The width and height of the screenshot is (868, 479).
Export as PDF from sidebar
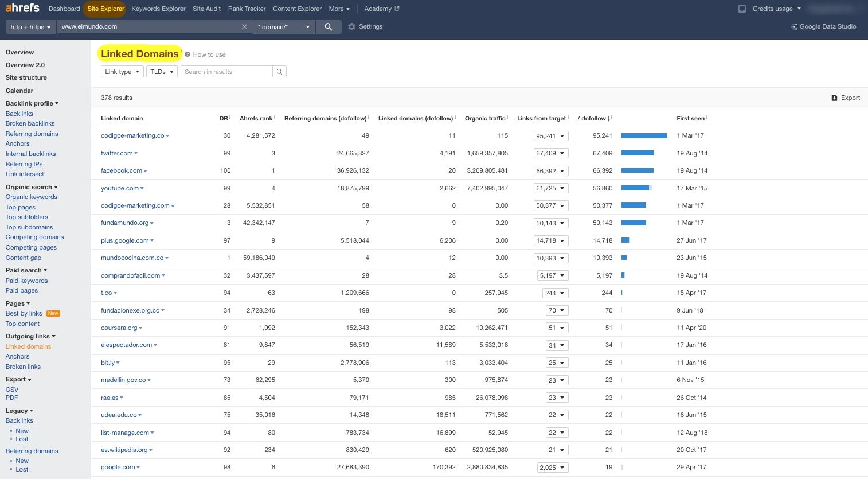point(11,398)
